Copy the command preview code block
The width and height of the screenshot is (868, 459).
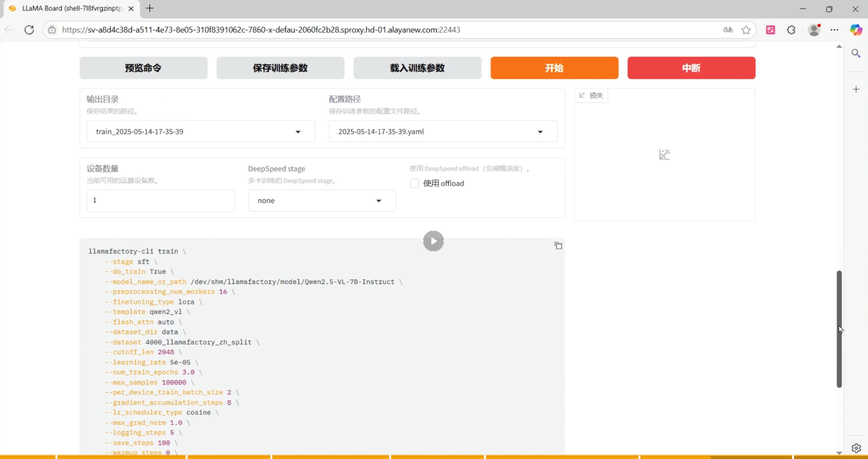(558, 246)
